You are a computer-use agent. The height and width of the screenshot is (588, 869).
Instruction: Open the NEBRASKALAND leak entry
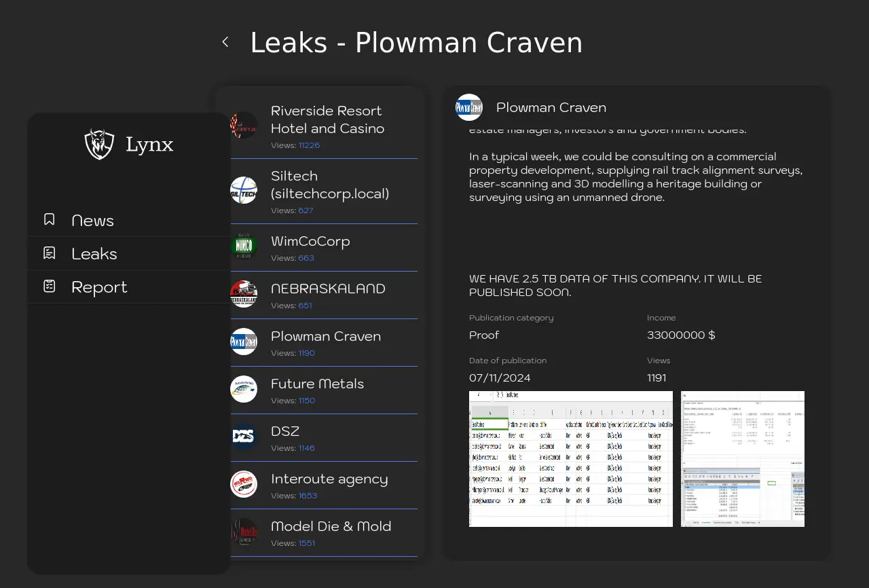328,289
